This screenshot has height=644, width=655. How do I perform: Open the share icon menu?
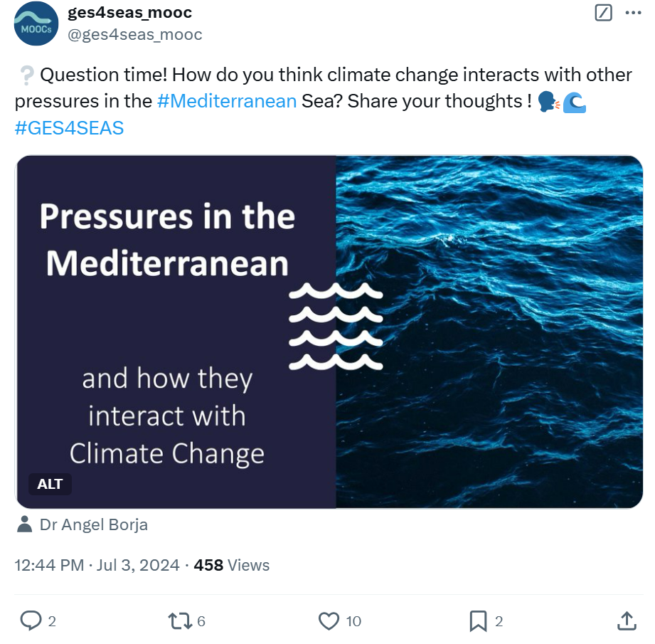[x=627, y=621]
